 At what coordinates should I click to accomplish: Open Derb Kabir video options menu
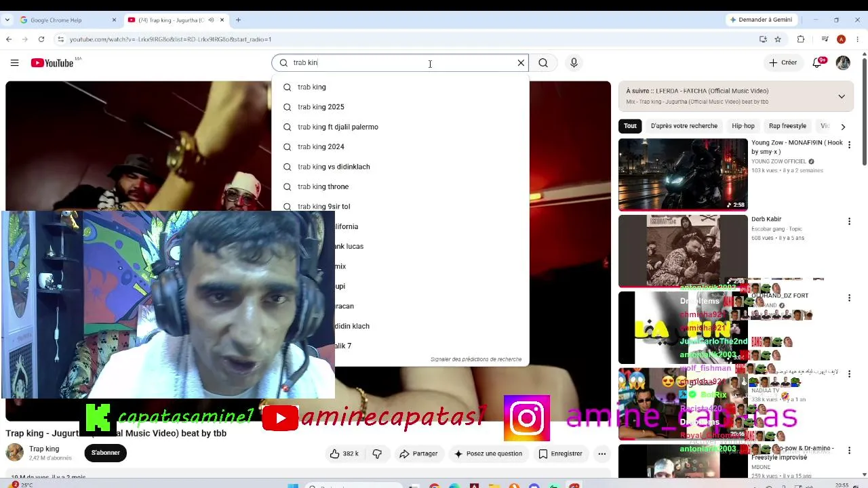pos(849,221)
